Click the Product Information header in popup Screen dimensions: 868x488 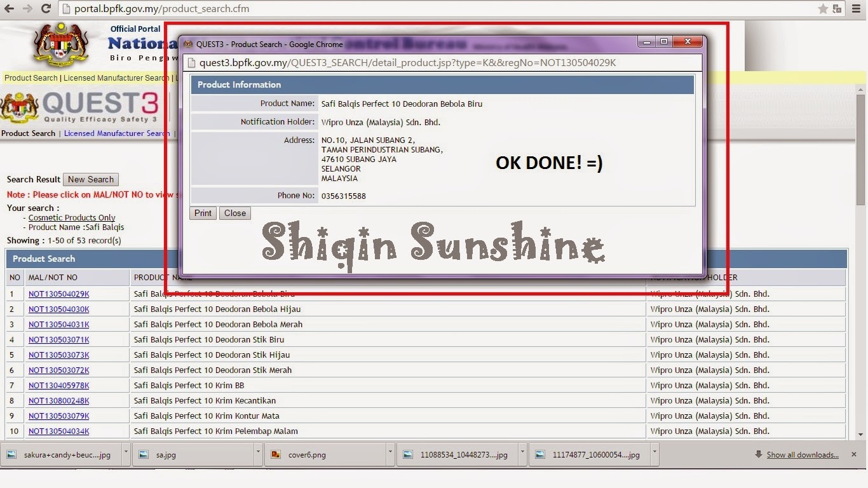tap(442, 85)
